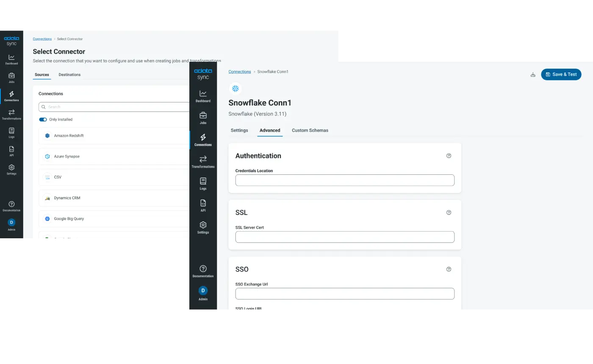Click the download icon beside Save & Test

click(x=533, y=74)
